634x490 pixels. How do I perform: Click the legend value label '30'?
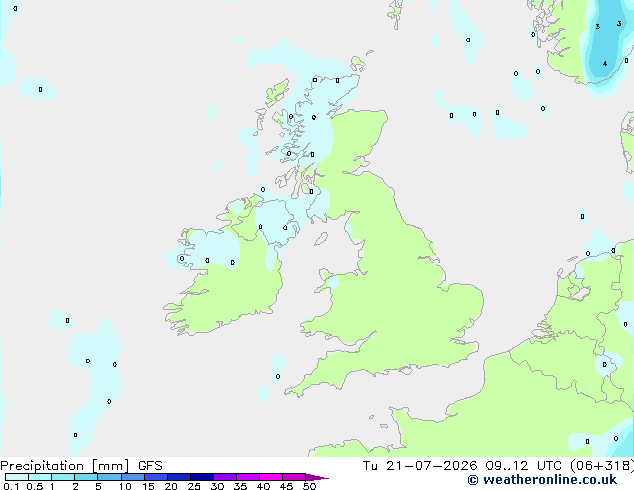(x=217, y=486)
